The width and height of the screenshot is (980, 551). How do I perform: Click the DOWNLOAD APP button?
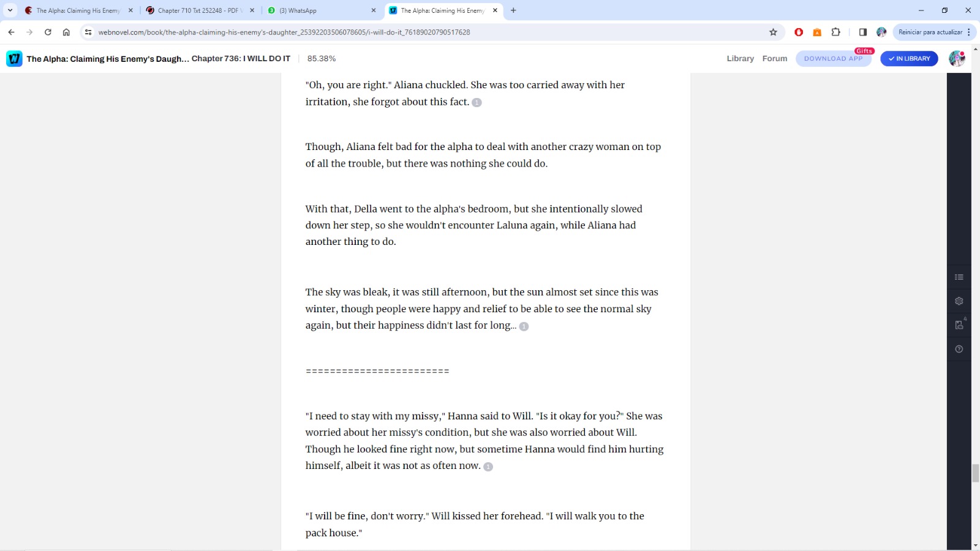(833, 59)
